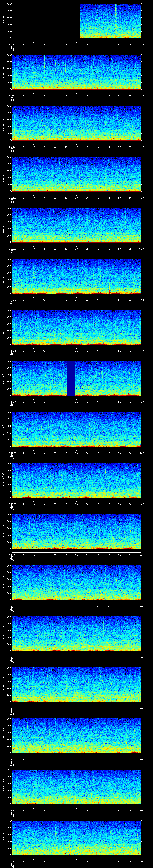Click the 16:11:00 start time label
Image resolution: width=153 pixels, height=868 pixels.
pyautogui.click(x=12, y=402)
